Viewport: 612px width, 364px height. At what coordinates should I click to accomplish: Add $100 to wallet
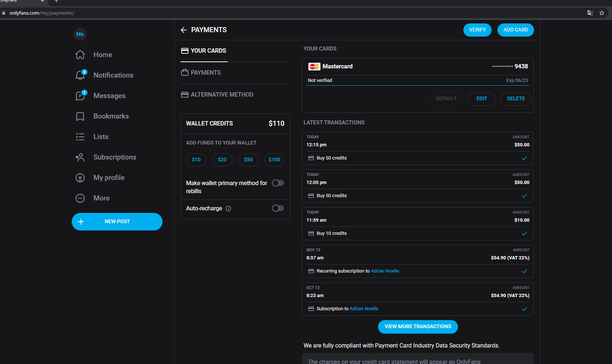click(274, 160)
